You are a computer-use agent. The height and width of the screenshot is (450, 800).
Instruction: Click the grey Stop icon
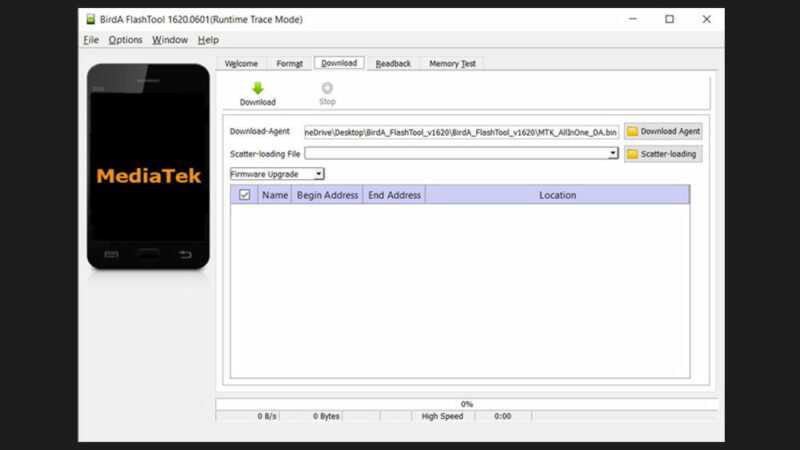coord(327,88)
